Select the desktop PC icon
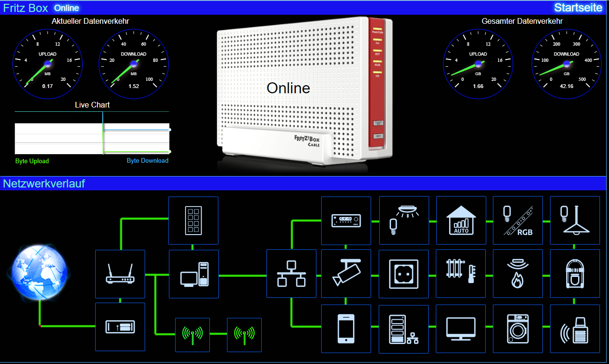609x364 pixels. (x=194, y=274)
